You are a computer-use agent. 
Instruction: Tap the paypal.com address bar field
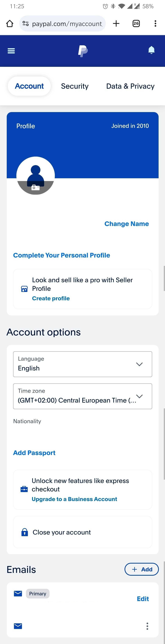67,24
